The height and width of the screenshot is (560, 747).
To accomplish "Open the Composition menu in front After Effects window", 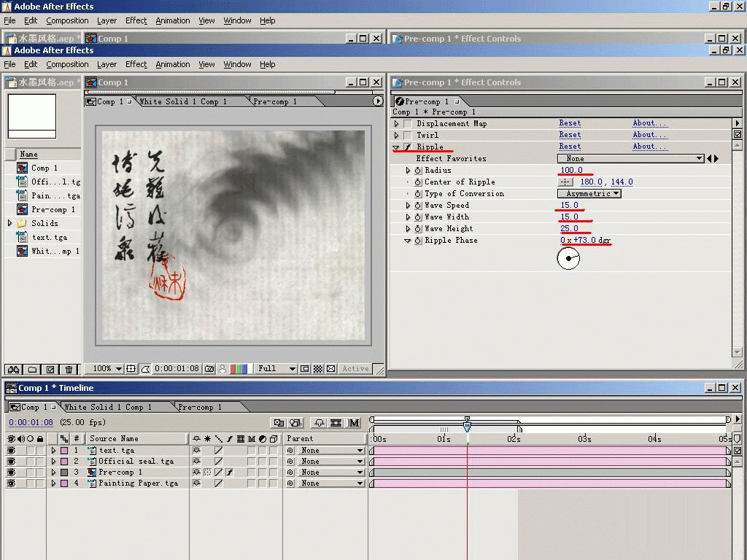I will pyautogui.click(x=67, y=64).
